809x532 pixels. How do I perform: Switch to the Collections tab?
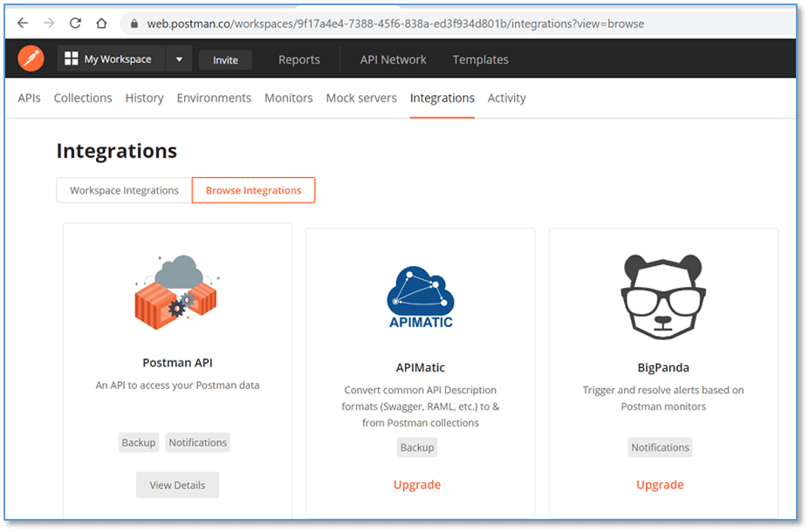point(83,98)
